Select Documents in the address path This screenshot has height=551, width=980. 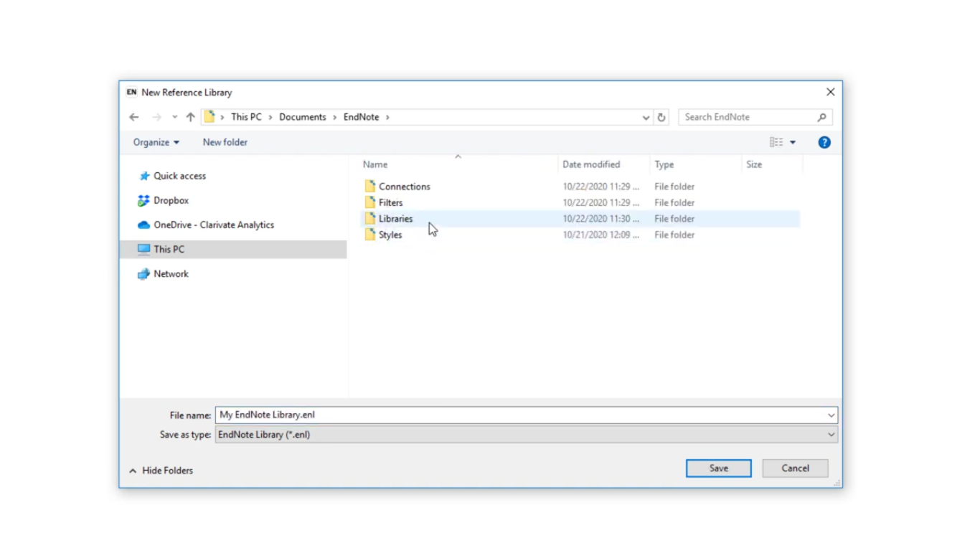click(x=303, y=117)
